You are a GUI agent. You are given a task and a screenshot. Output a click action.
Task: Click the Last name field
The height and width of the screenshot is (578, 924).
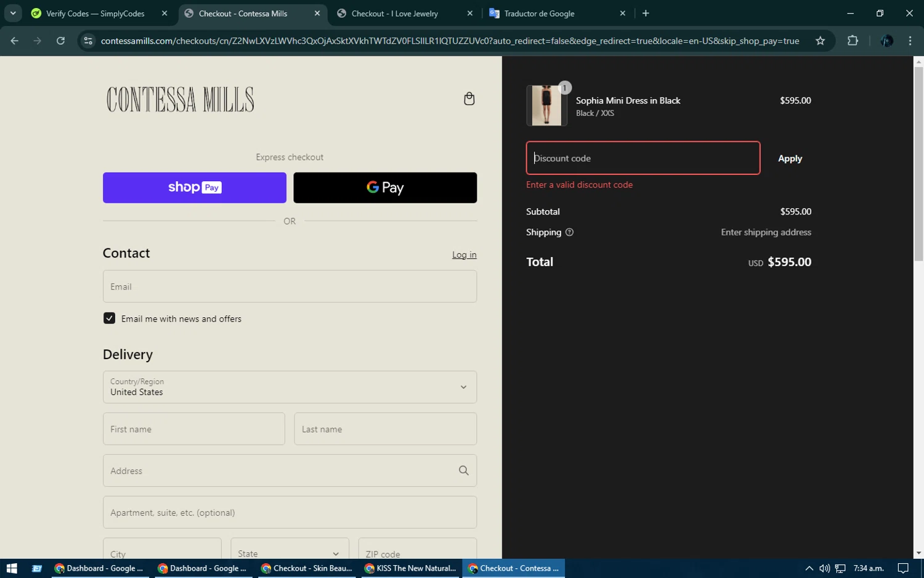point(386,429)
